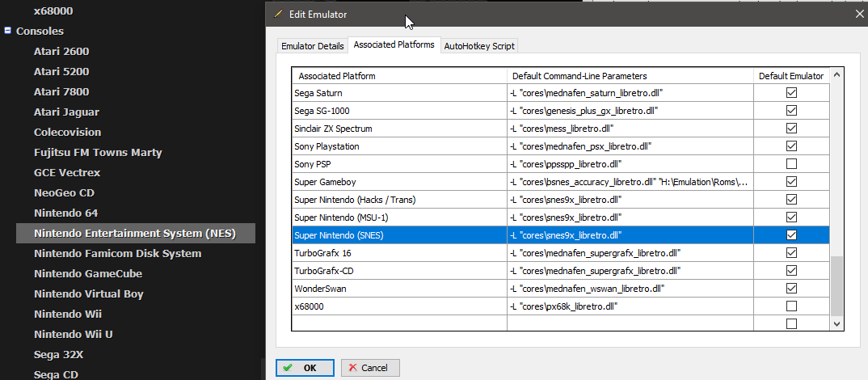
Task: Toggle Default Emulator for Super Nintendo (MSU-1)
Action: (x=791, y=217)
